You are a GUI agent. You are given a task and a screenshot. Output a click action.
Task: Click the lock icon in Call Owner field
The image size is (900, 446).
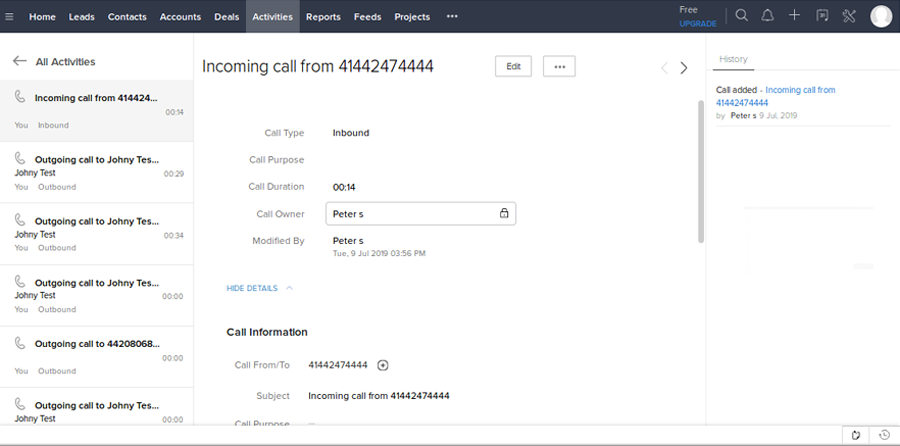point(504,214)
